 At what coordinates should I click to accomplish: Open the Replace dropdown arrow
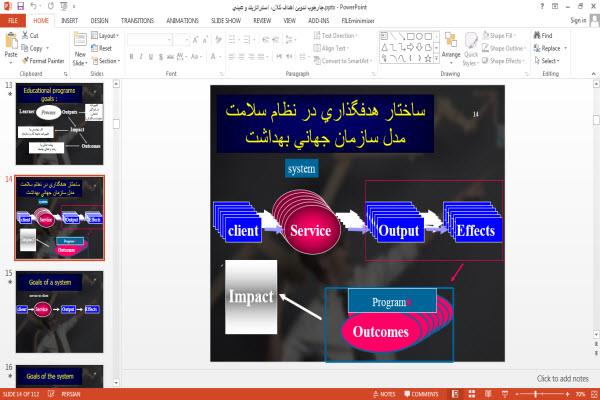click(x=566, y=48)
